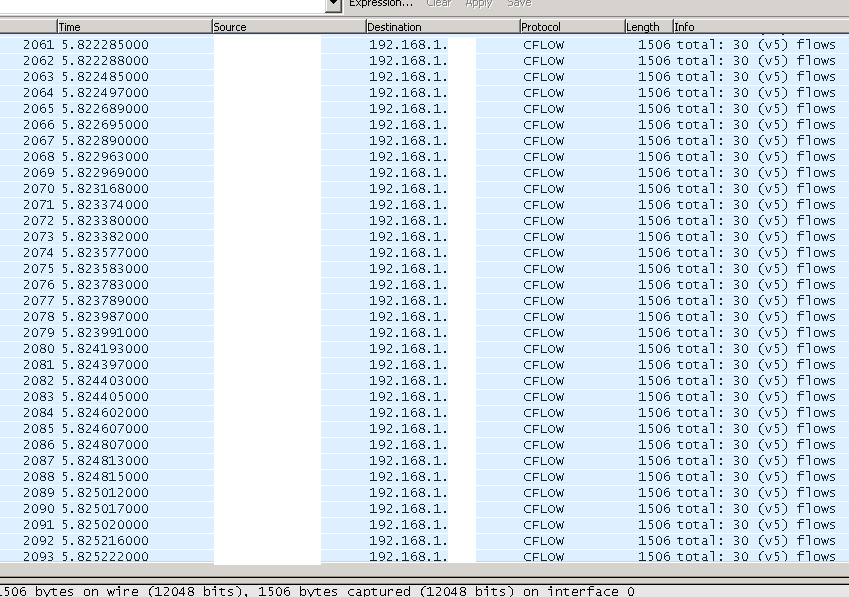Select packet 2085 at time 5.824607000

click(x=424, y=428)
